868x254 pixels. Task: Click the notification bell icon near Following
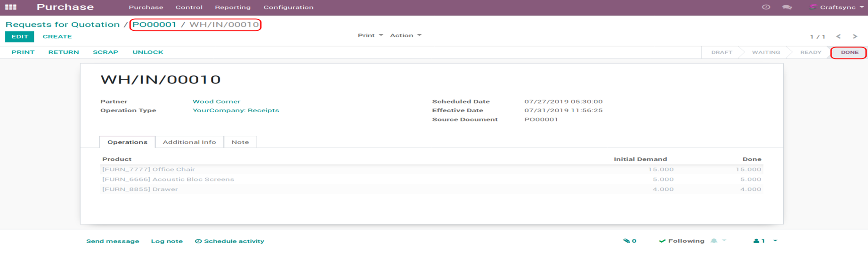tap(714, 241)
